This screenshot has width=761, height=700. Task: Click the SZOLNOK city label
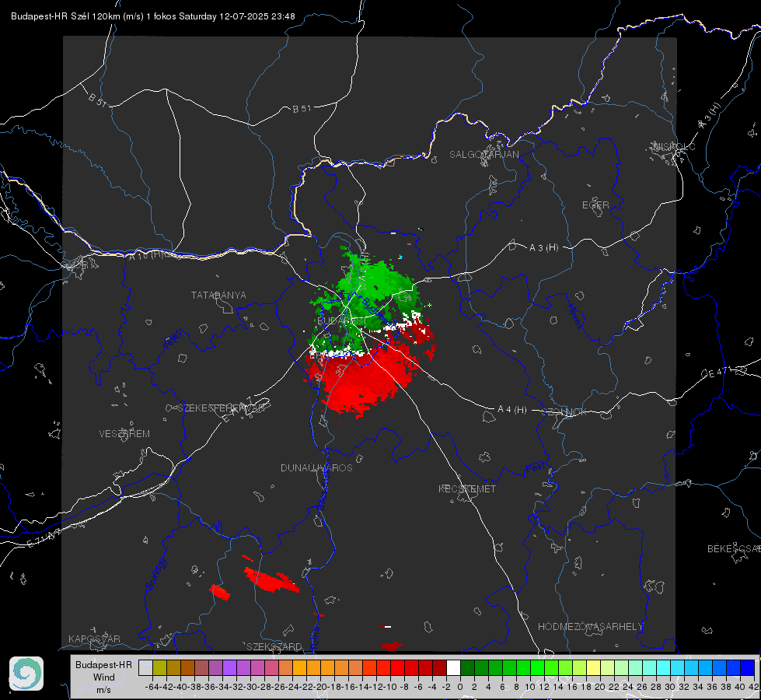pyautogui.click(x=564, y=412)
